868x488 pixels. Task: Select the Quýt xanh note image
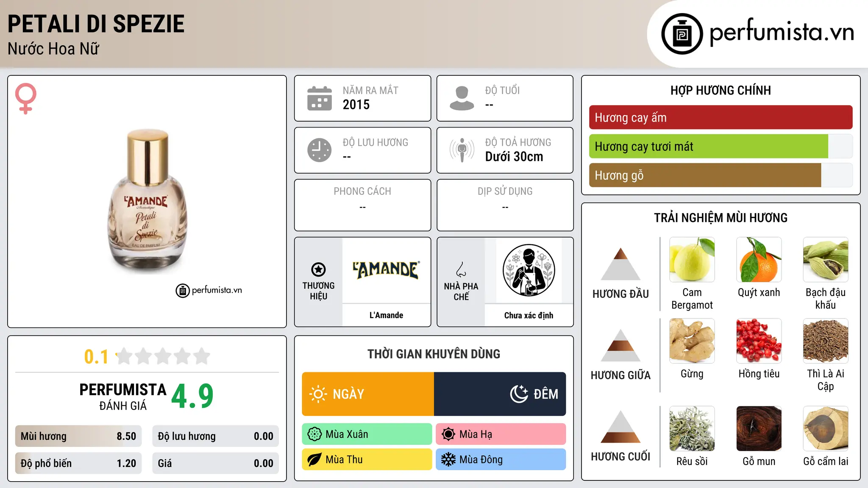[x=759, y=260]
